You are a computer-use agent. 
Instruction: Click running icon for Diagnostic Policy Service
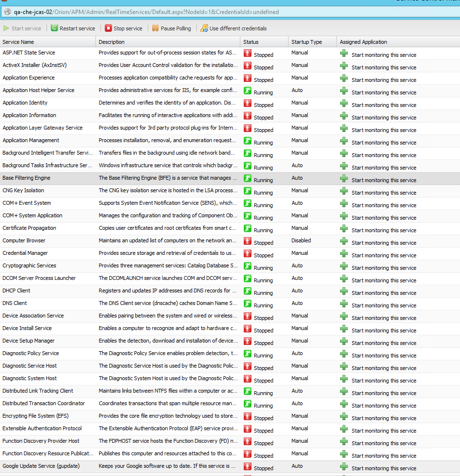click(248, 353)
